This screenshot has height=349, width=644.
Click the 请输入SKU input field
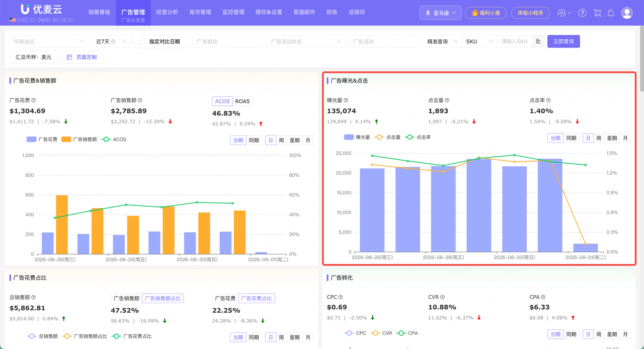(x=515, y=42)
